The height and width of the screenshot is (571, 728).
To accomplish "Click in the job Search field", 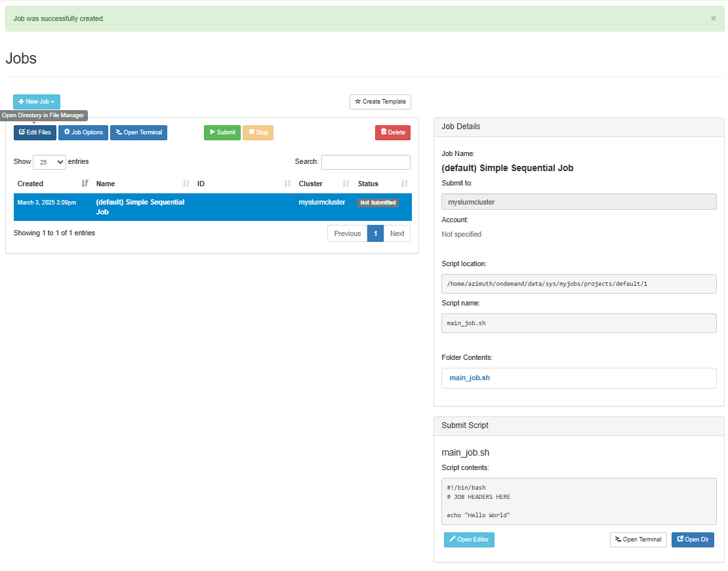I will (365, 162).
